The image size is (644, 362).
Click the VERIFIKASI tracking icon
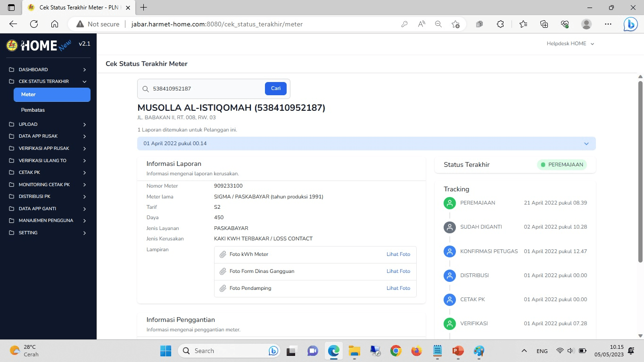pyautogui.click(x=450, y=324)
